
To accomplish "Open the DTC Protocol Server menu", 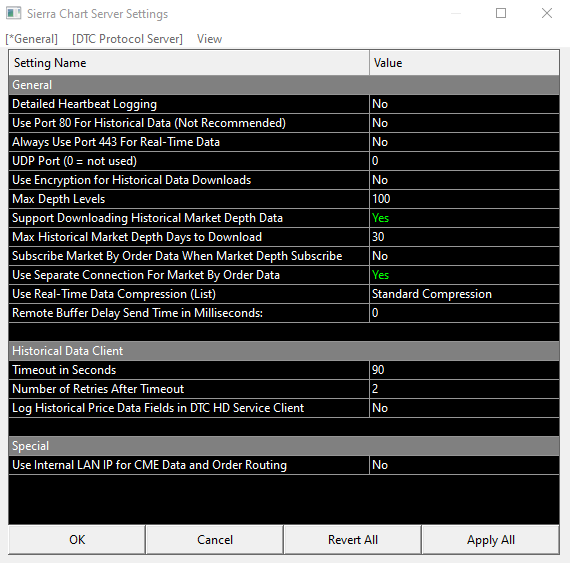I will tap(127, 39).
